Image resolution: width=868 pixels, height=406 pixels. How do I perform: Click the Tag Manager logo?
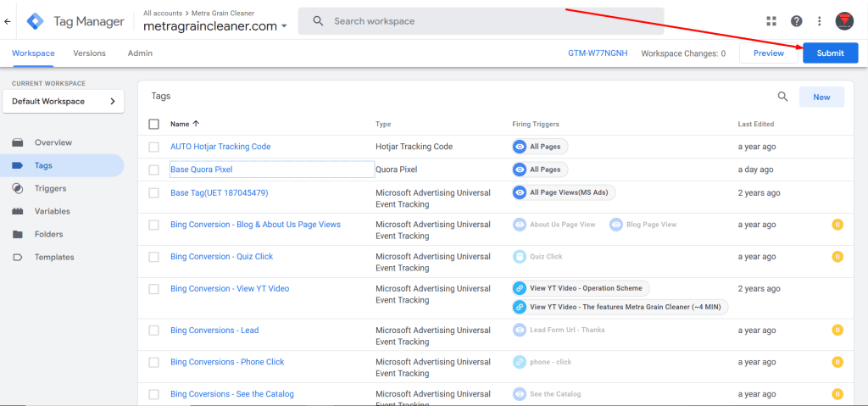coord(36,21)
